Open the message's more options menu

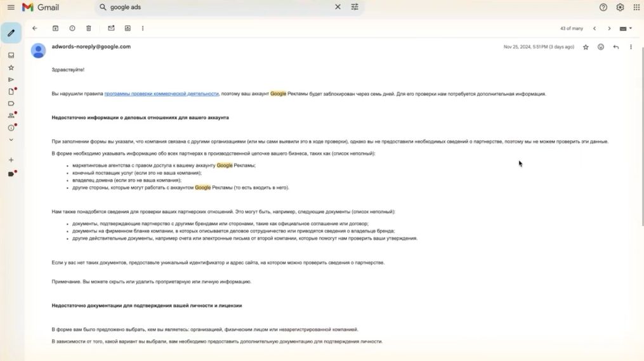point(631,47)
